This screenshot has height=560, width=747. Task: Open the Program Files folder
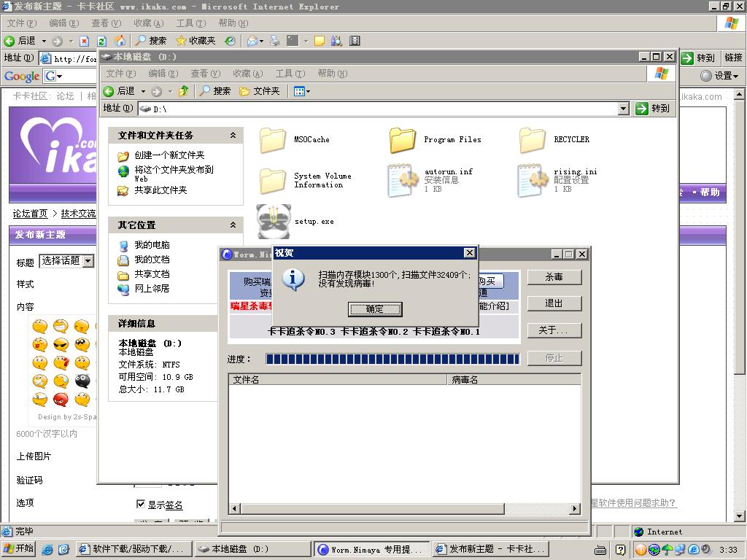coord(403,141)
